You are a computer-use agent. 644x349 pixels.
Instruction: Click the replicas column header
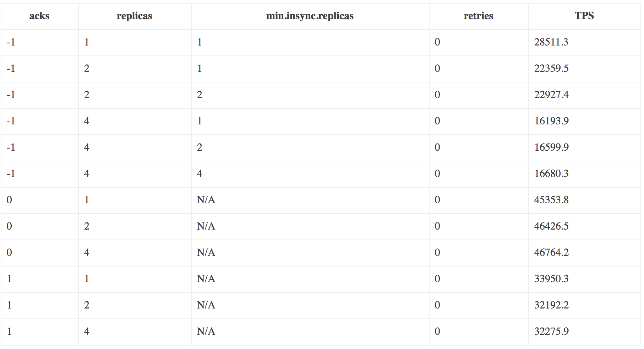(135, 16)
